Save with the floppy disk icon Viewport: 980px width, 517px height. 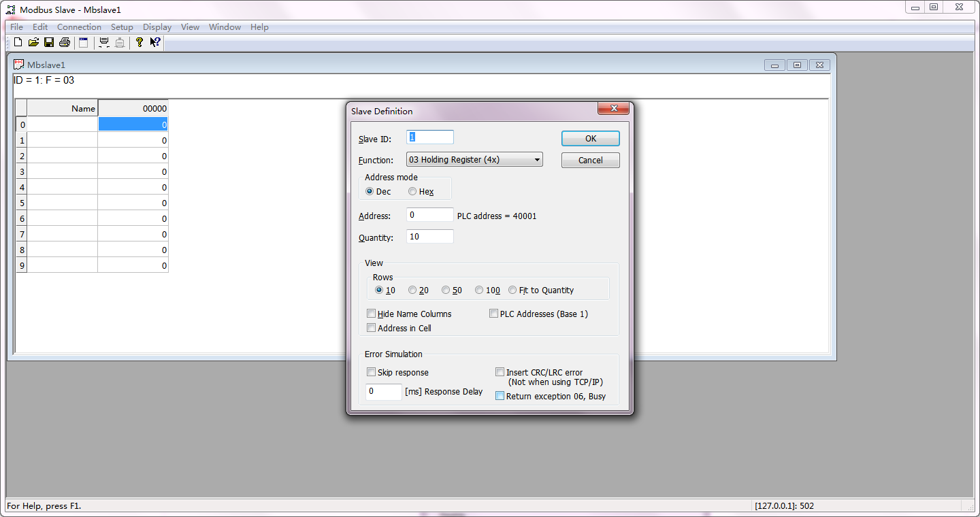(49, 42)
